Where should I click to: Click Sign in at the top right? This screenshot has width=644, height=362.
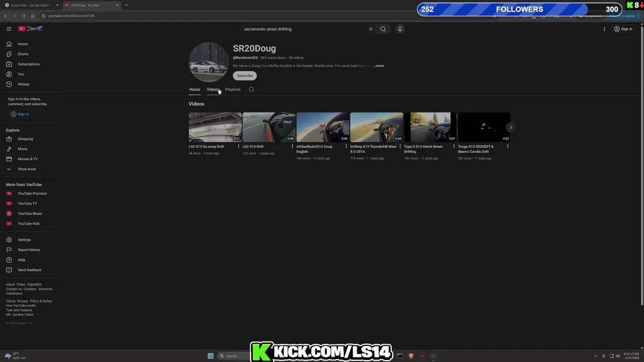click(x=623, y=29)
